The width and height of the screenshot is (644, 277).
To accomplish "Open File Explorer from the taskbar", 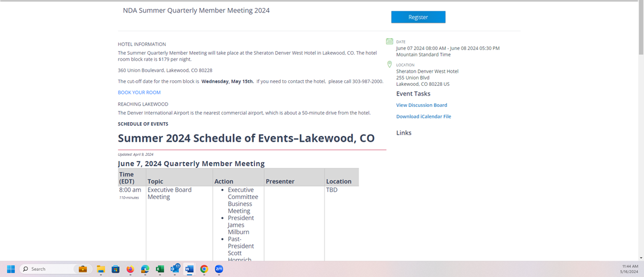I will 101,269.
